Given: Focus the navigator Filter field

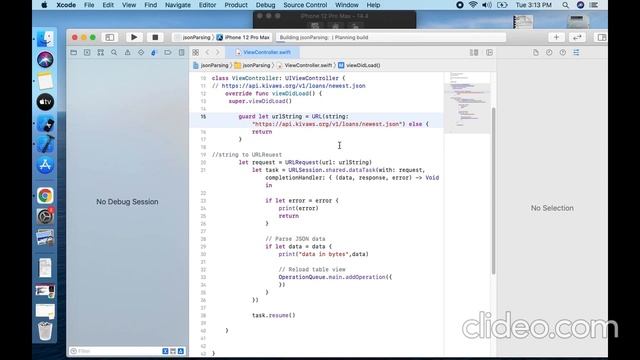Looking at the screenshot, I should pos(115,351).
